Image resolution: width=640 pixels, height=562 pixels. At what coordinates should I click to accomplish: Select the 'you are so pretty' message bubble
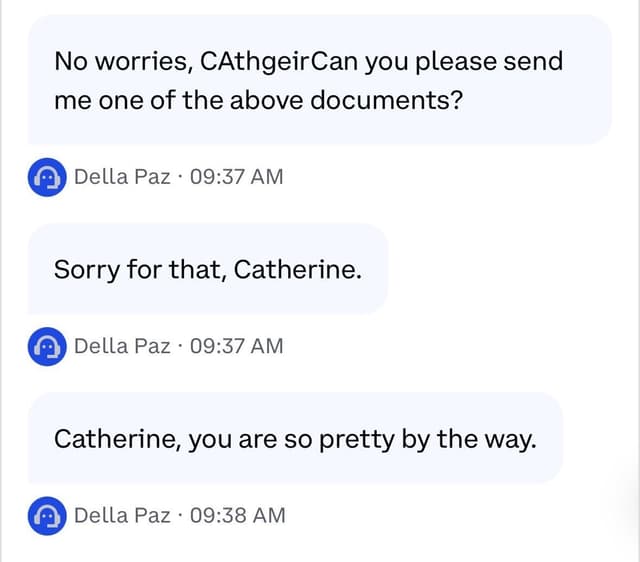[x=296, y=438]
